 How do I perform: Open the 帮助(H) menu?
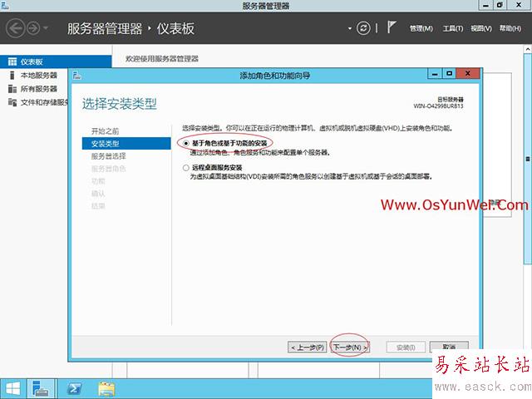(510, 28)
